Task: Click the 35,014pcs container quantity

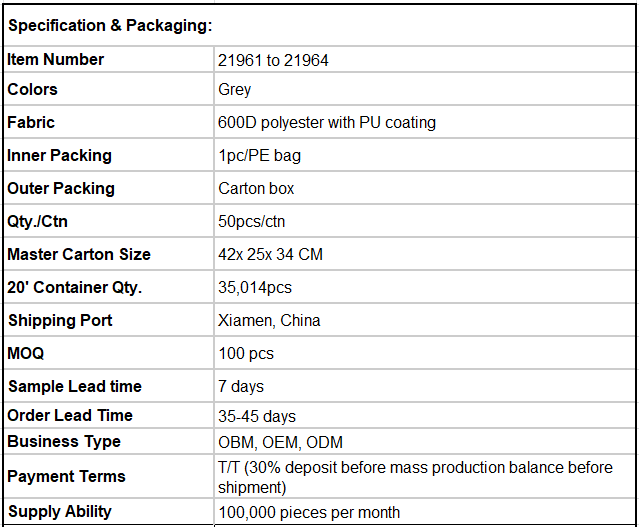Action: (255, 287)
